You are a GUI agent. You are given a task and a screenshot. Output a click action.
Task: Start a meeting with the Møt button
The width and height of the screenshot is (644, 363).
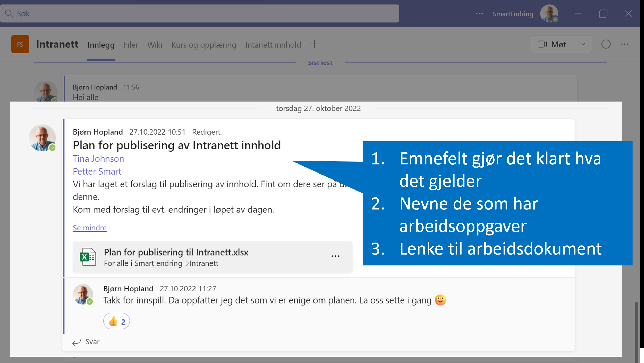click(552, 44)
